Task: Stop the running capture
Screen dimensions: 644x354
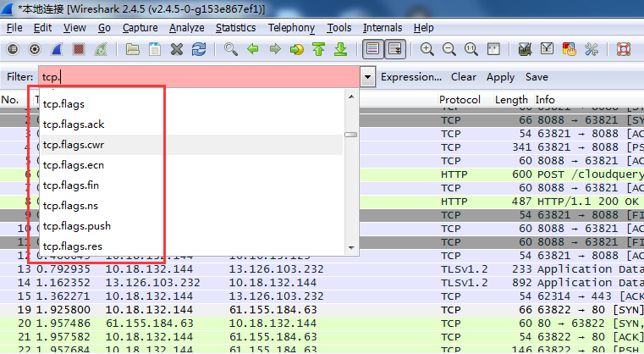Action: point(79,50)
